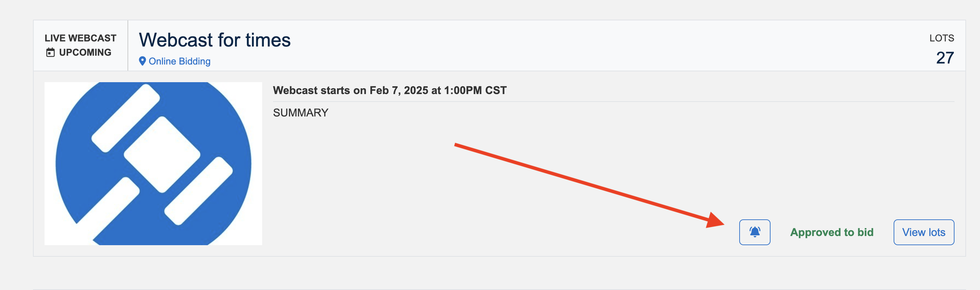
Task: Select the LOTS label
Action: click(x=941, y=38)
